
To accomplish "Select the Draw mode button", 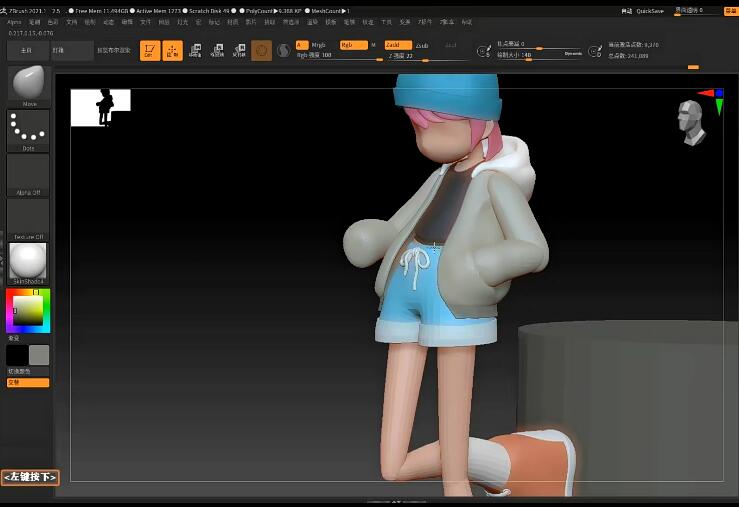I will [173, 51].
